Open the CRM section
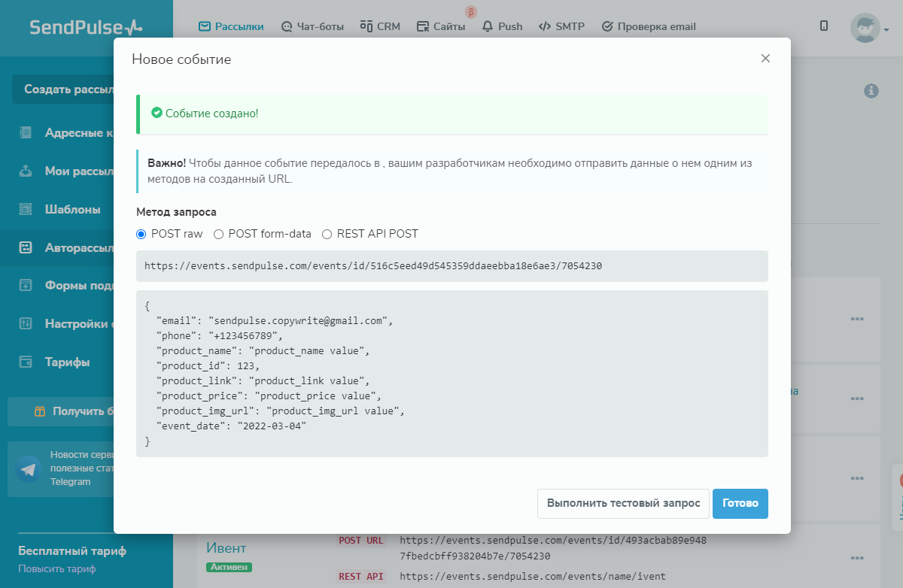Image resolution: width=903 pixels, height=588 pixels. click(380, 26)
